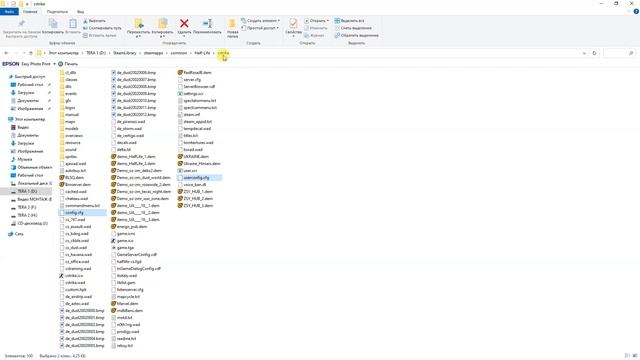Select the ZSY_HUB_1.dem file icon

click(x=180, y=191)
